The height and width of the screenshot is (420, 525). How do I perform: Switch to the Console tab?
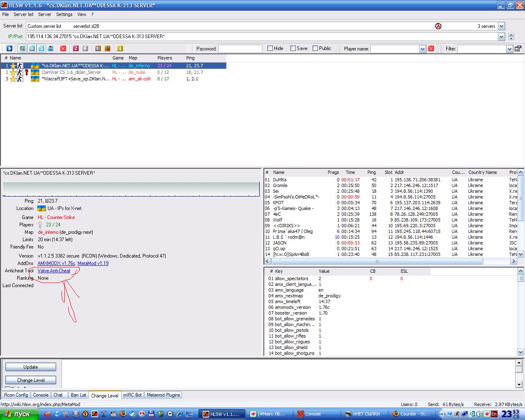coord(41,395)
